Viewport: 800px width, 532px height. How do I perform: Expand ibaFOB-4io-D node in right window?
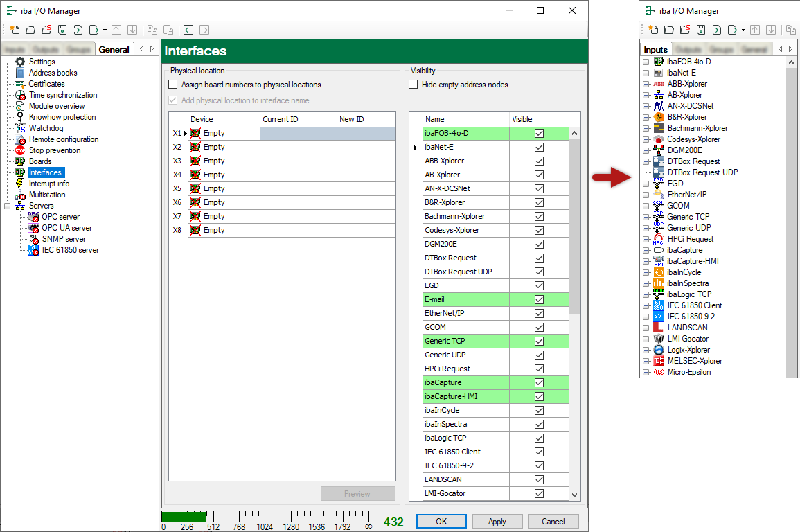[646, 62]
